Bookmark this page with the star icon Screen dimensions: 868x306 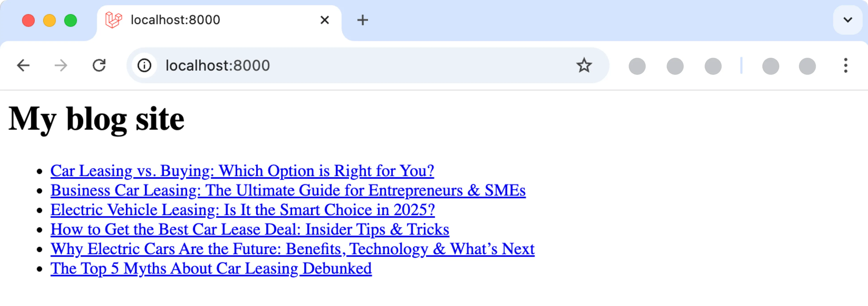(x=584, y=65)
